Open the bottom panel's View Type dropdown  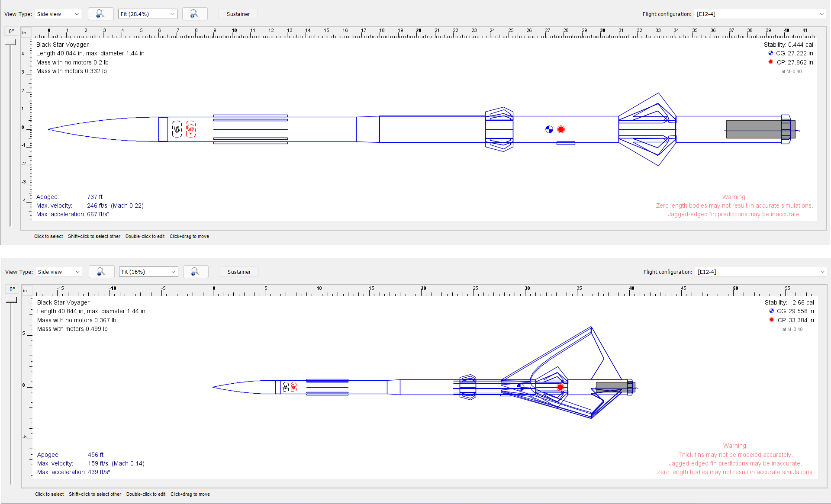point(59,272)
